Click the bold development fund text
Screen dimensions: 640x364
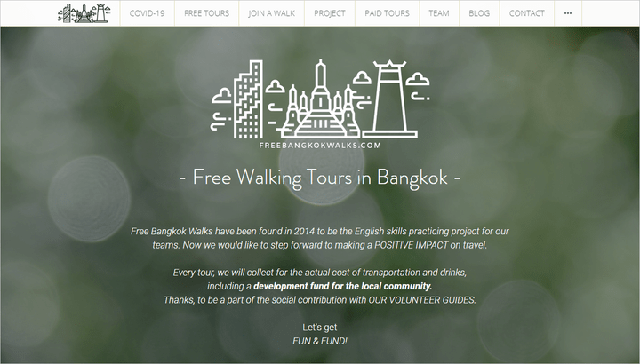(x=342, y=286)
